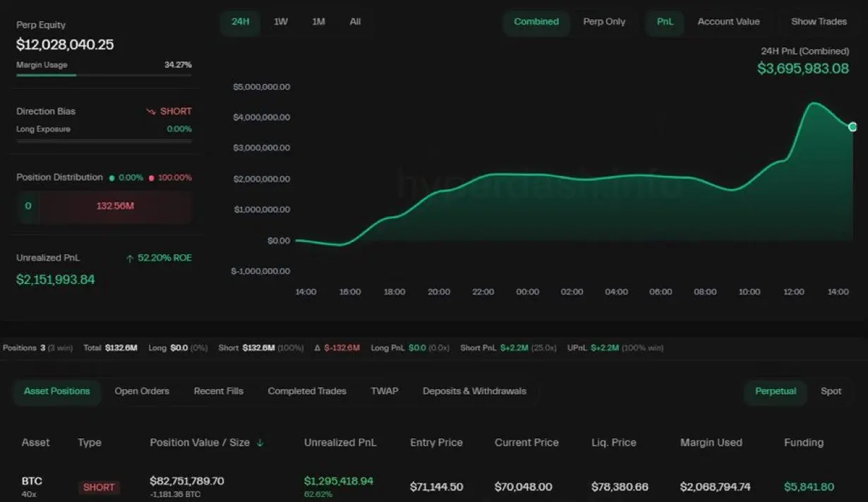Viewport: 868px width, 502px height.
Task: Click the red short distribution dot
Action: (x=151, y=178)
